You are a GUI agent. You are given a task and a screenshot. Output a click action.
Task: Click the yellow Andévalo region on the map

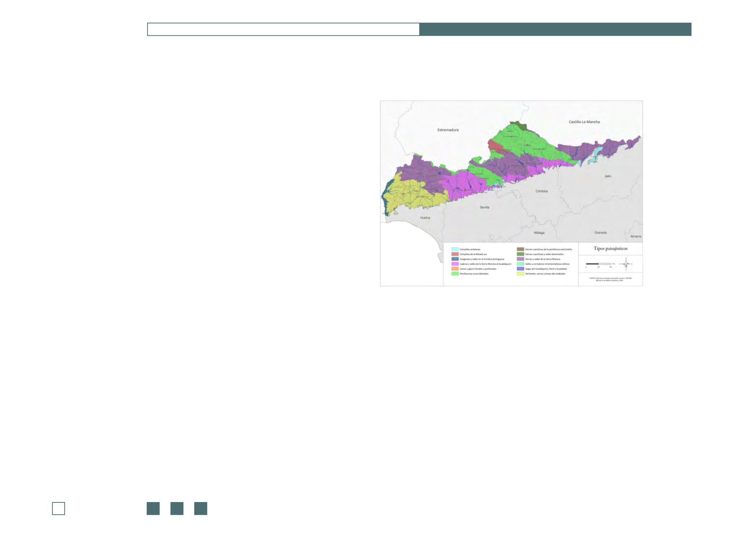point(415,193)
